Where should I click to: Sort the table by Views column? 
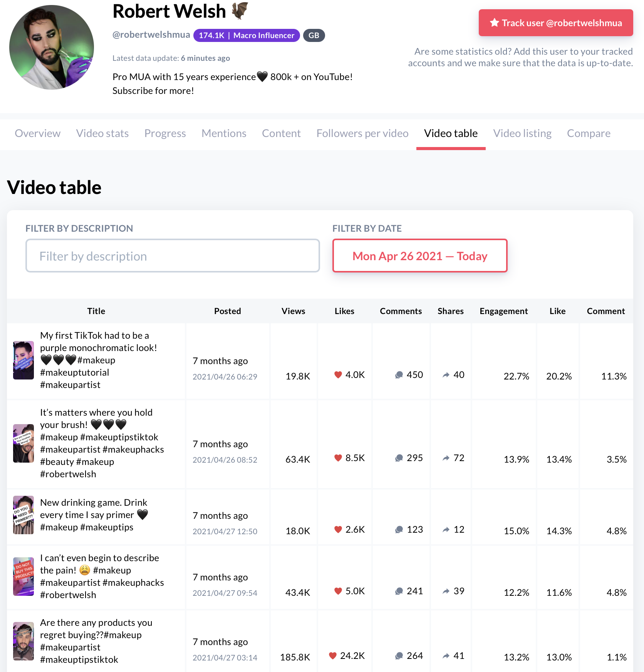(x=293, y=311)
